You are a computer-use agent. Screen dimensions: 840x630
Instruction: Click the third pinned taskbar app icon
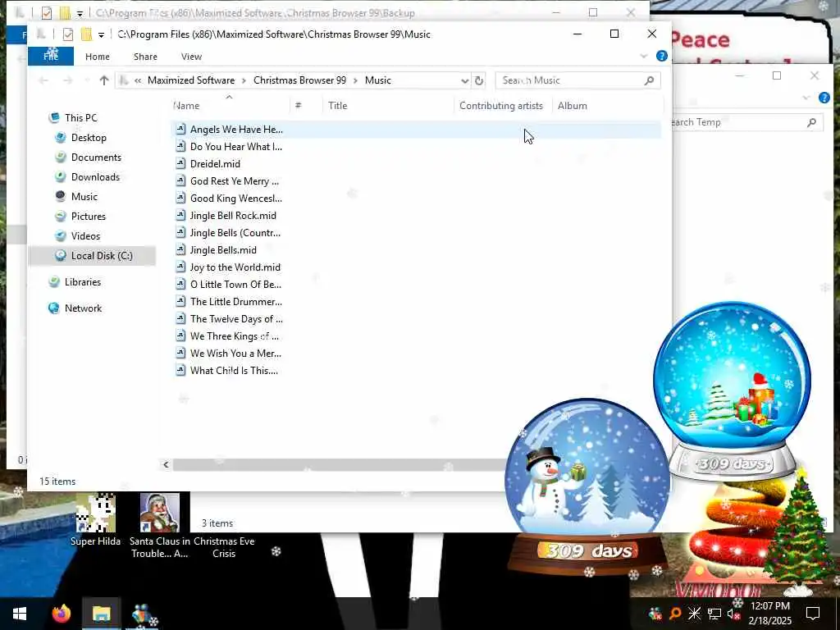click(x=142, y=614)
